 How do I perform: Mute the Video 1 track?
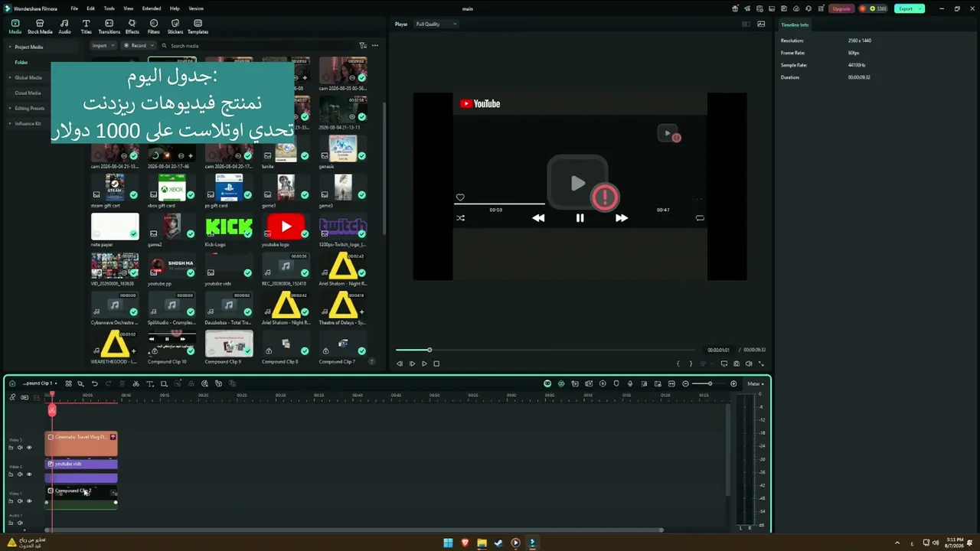click(x=20, y=500)
